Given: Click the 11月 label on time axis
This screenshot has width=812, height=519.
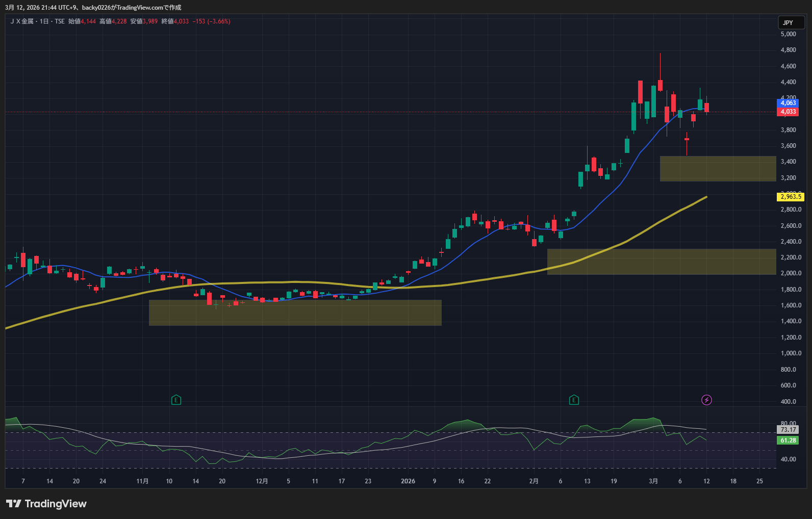Looking at the screenshot, I should pos(143,481).
